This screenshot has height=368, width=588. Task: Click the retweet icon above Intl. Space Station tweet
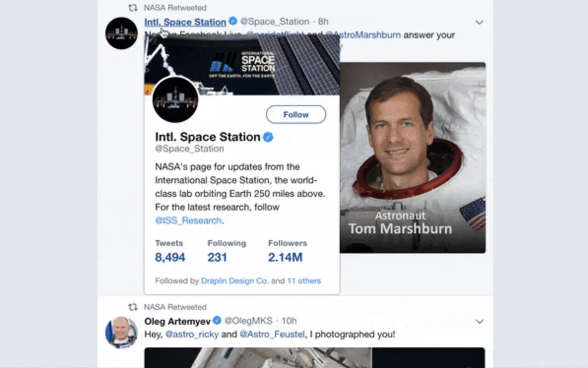pos(133,7)
